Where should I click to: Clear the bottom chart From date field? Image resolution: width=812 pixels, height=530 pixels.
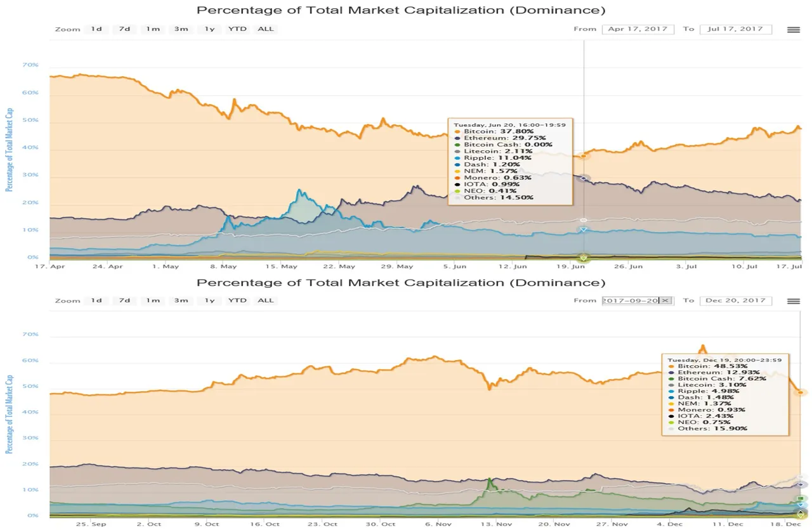[665, 301]
